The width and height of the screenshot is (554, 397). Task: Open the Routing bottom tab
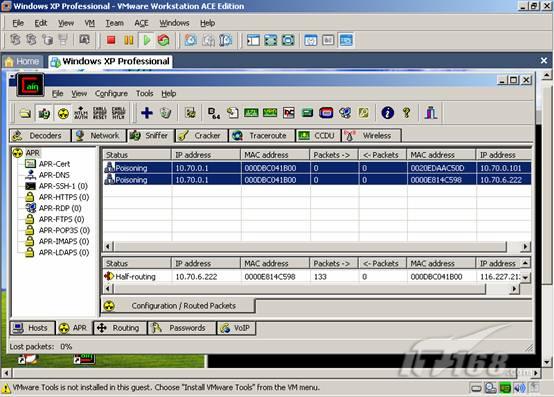point(120,328)
